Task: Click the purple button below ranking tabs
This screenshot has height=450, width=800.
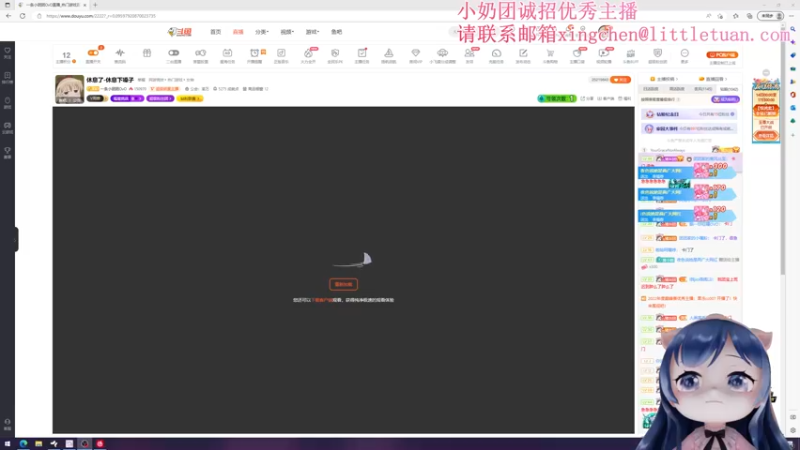Action: (726, 99)
